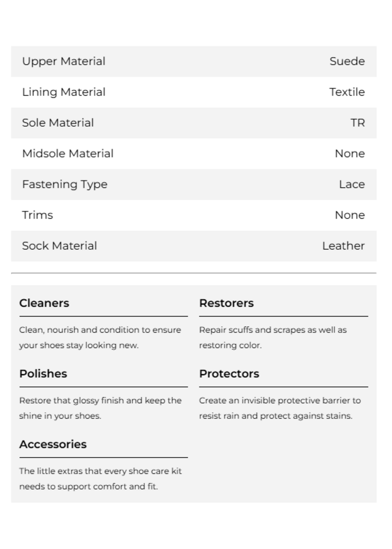Click the Suede value text

[x=347, y=61]
